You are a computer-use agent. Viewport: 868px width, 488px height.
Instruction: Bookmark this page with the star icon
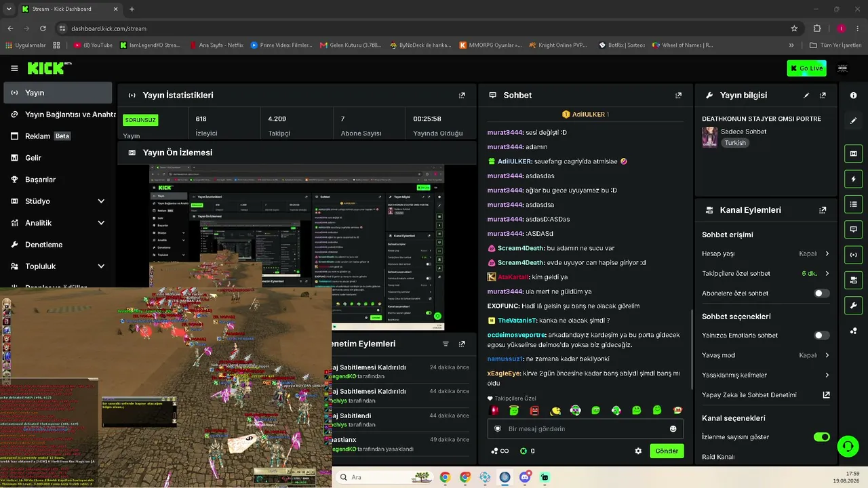794,28
